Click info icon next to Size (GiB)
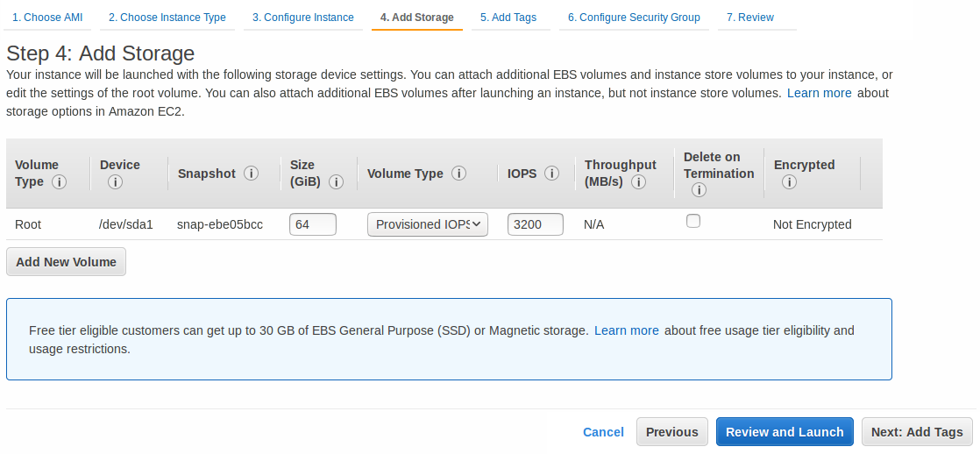 [x=336, y=182]
